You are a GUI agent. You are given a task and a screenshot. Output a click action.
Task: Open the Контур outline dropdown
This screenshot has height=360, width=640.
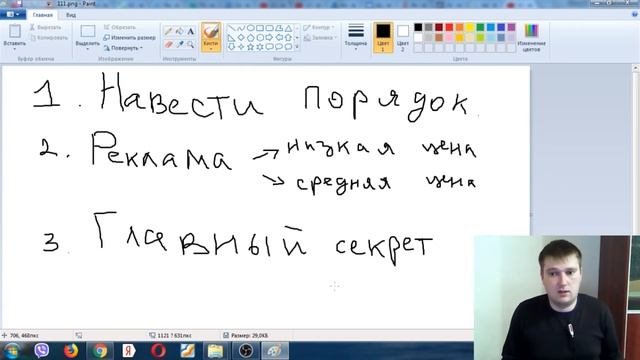tap(319, 27)
